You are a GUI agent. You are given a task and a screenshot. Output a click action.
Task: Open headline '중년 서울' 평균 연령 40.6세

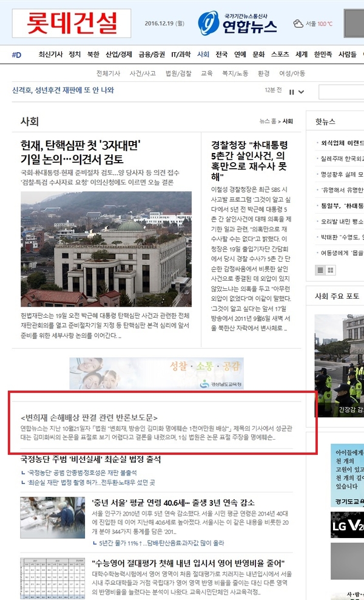pos(174,502)
